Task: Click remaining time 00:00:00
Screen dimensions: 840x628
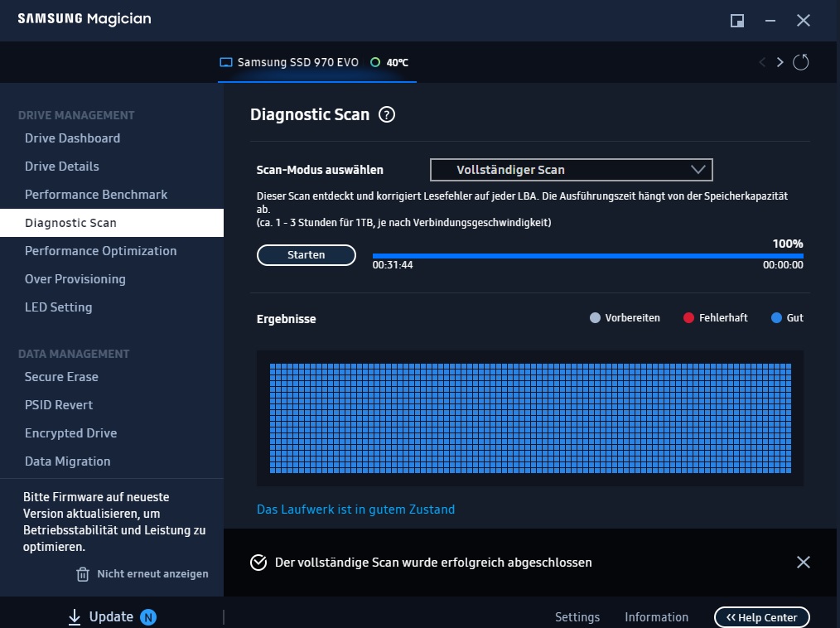Action: click(x=783, y=264)
